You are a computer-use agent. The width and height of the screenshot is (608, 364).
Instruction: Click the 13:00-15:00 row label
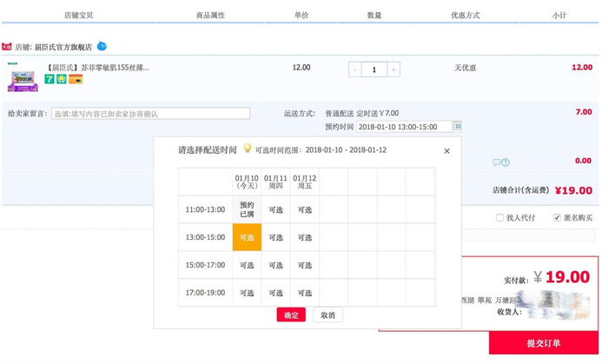coord(205,237)
